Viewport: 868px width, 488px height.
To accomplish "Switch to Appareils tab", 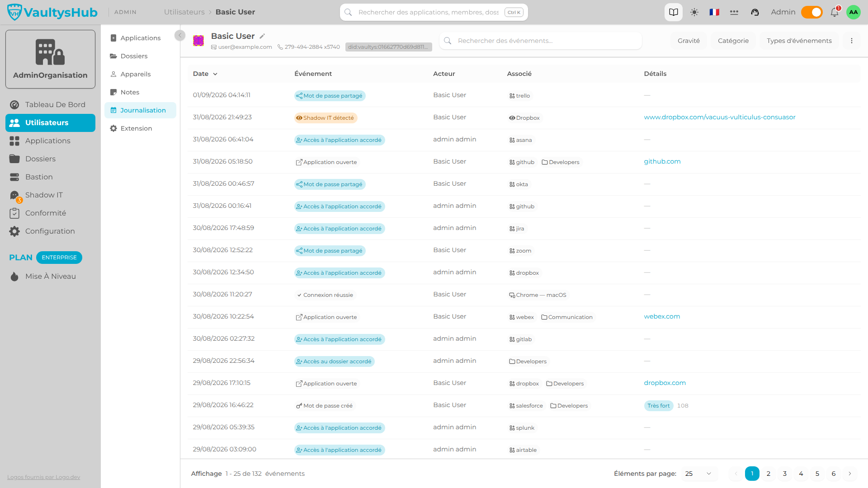I will coord(140,74).
